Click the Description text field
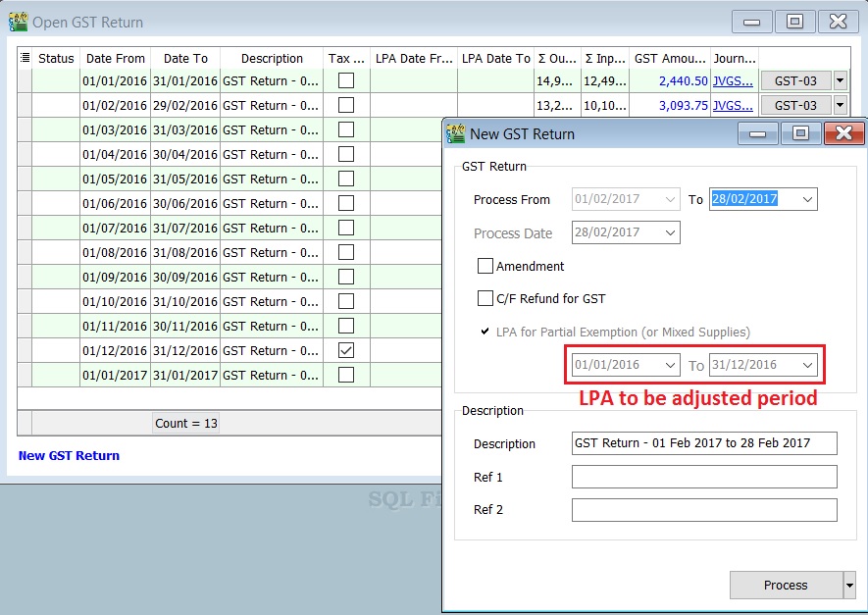 pyautogui.click(x=704, y=443)
